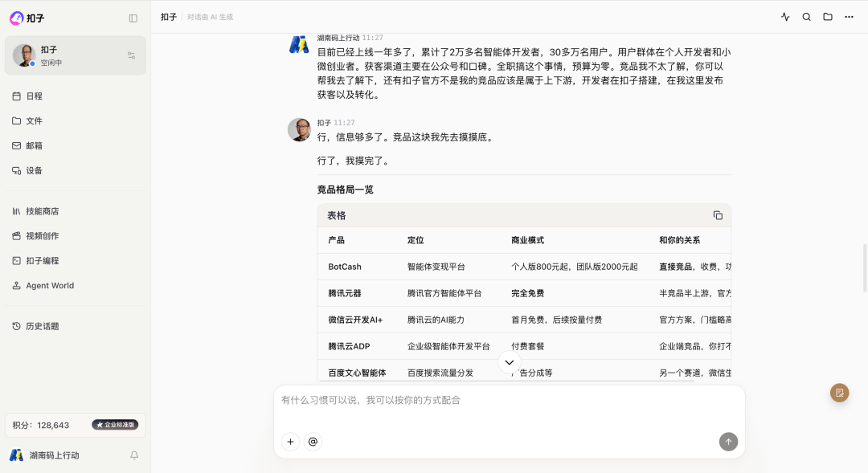The height and width of the screenshot is (473, 868).
Task: Open the 邮箱 mailbox page
Action: (76, 145)
